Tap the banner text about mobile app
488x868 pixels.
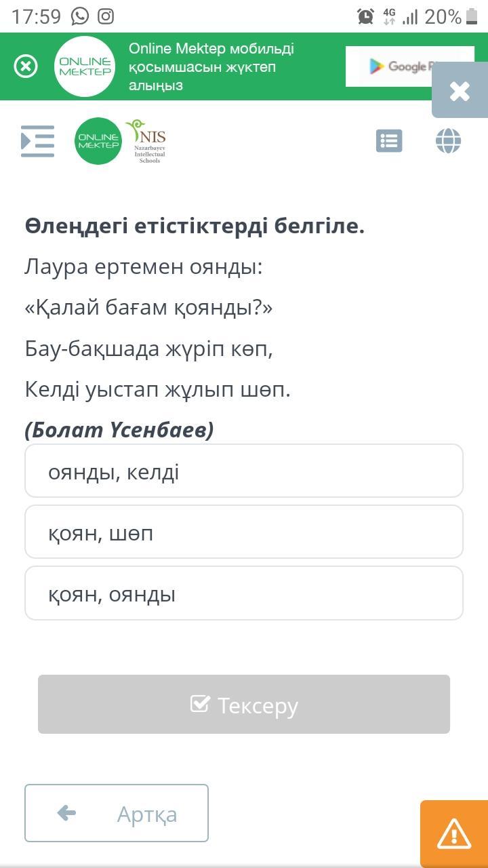(211, 67)
